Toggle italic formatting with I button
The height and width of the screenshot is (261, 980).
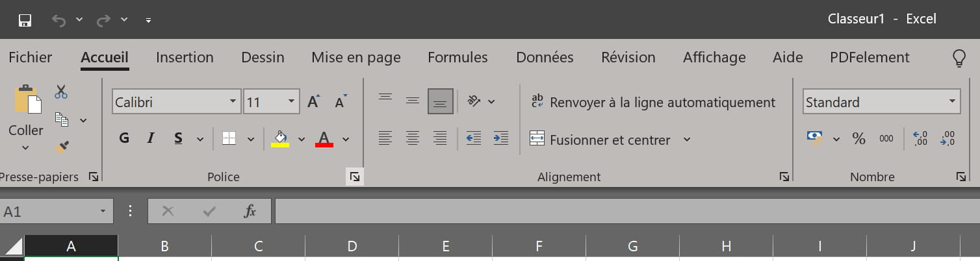tap(151, 138)
